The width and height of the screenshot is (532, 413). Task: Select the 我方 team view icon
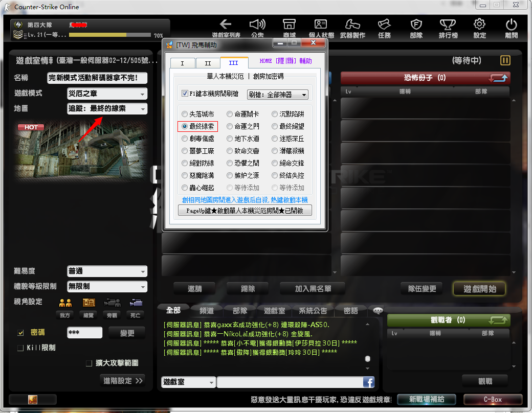click(x=65, y=303)
